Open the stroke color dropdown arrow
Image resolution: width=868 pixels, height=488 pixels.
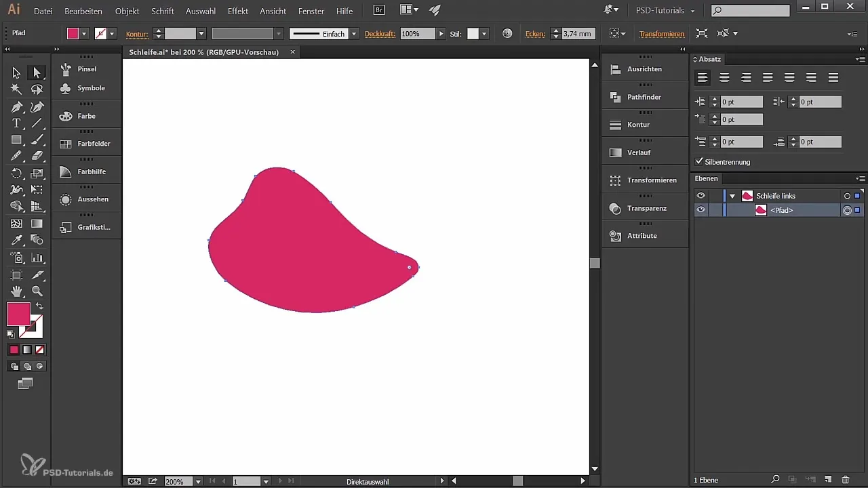[112, 33]
